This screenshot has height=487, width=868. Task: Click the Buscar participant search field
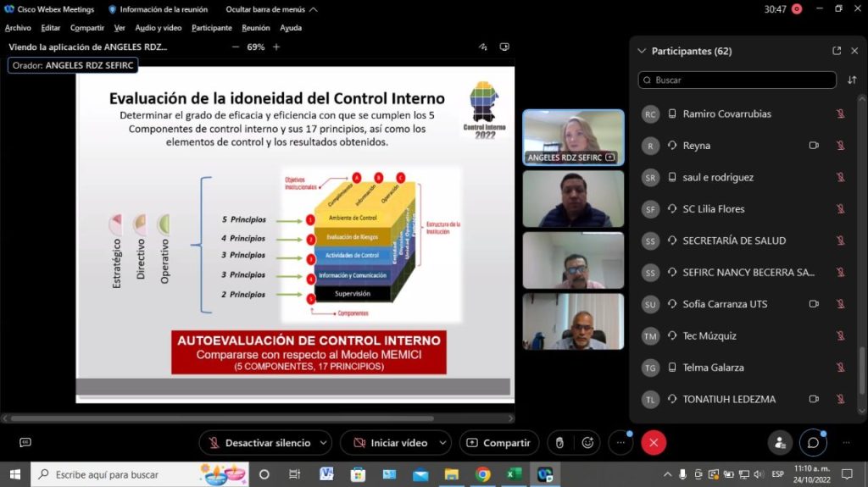coord(737,80)
